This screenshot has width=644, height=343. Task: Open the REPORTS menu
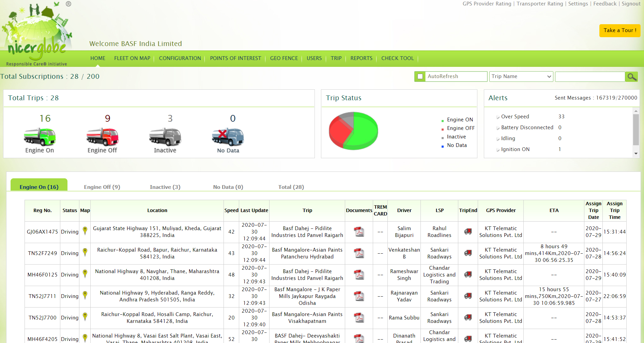[362, 58]
